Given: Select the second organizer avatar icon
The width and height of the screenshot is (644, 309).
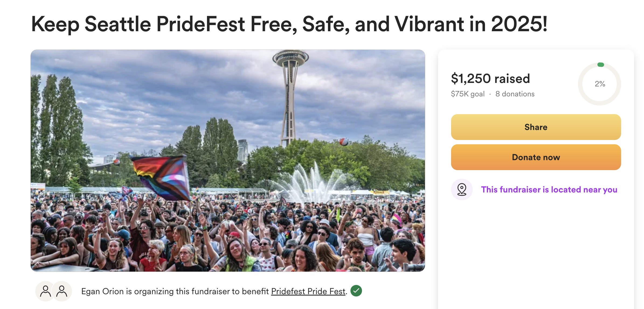Looking at the screenshot, I should click(x=62, y=291).
